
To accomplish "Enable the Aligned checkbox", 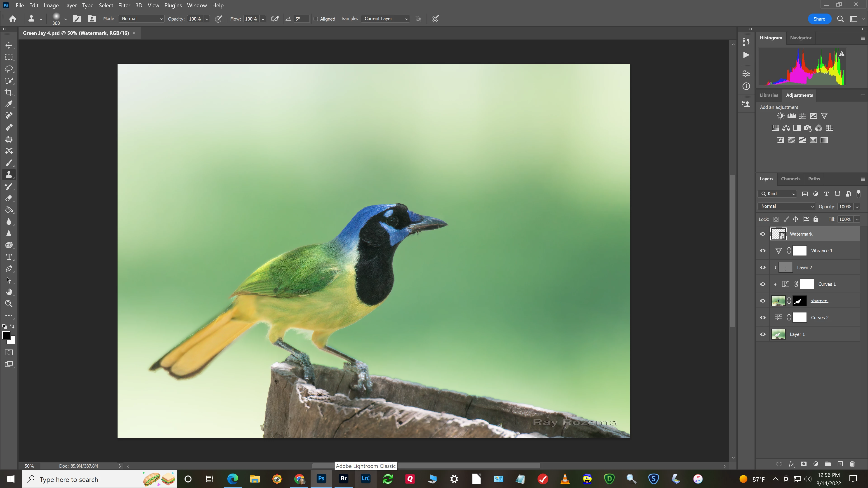I will point(316,19).
